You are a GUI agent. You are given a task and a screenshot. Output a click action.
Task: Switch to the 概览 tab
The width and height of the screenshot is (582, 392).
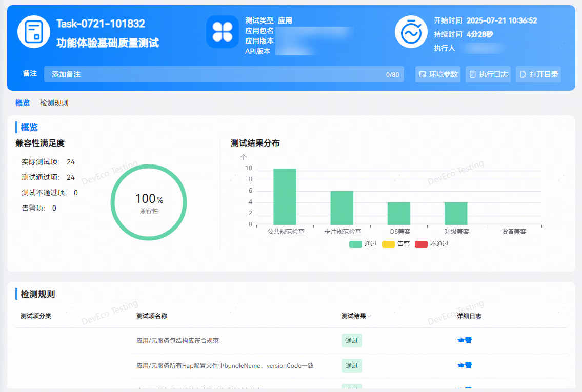click(x=23, y=103)
